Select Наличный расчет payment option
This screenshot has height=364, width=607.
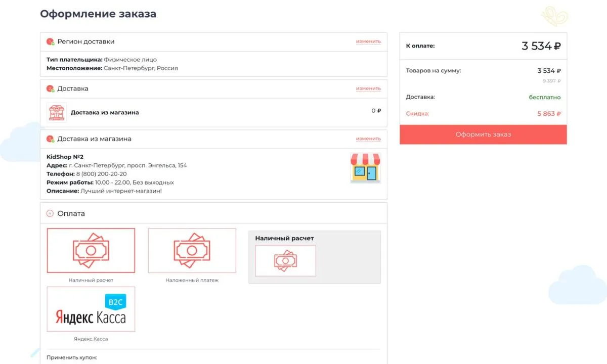coord(91,251)
